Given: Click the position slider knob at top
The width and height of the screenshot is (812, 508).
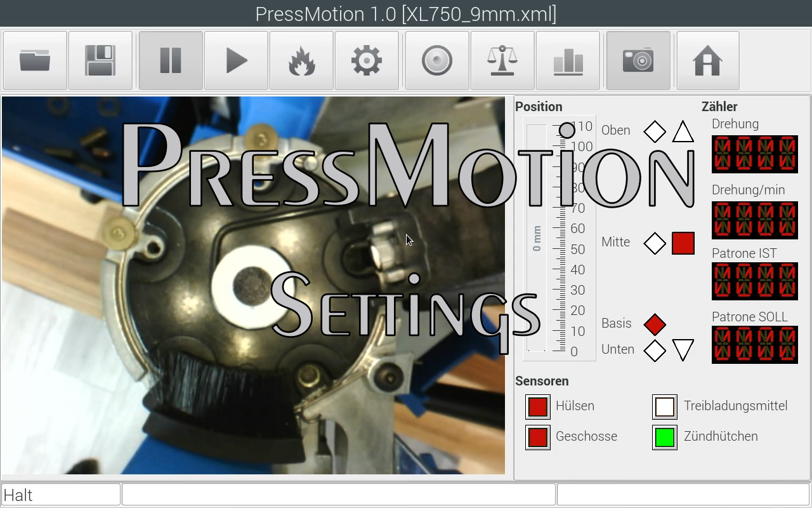Looking at the screenshot, I should click(567, 130).
